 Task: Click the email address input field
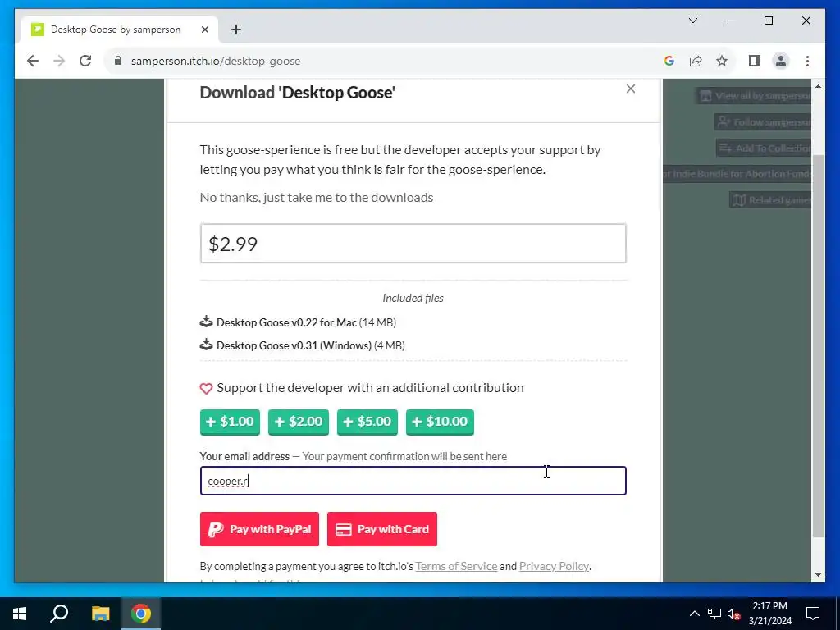point(413,481)
